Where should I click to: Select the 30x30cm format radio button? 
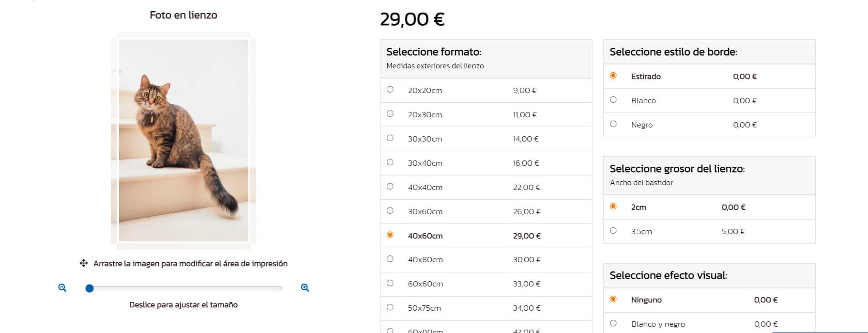390,138
